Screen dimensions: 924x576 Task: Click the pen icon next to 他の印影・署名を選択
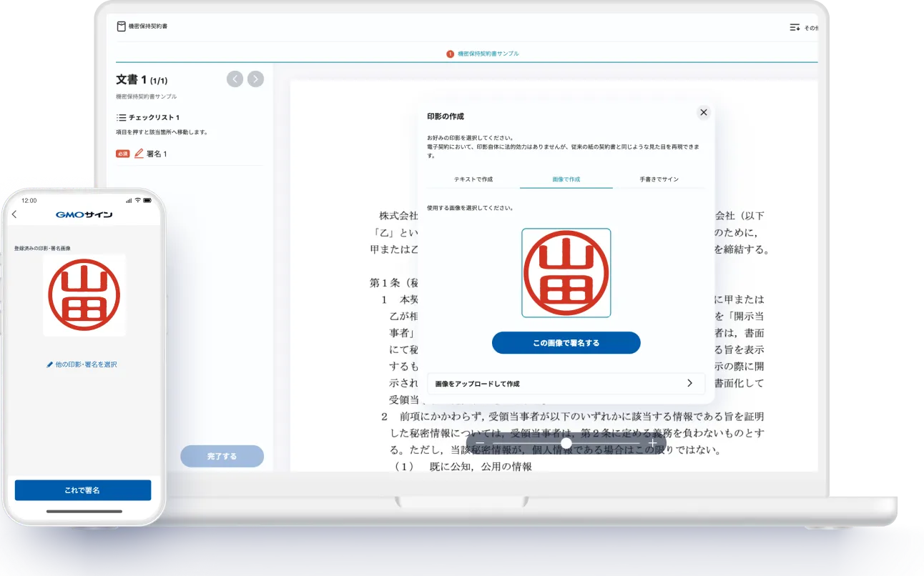click(51, 364)
